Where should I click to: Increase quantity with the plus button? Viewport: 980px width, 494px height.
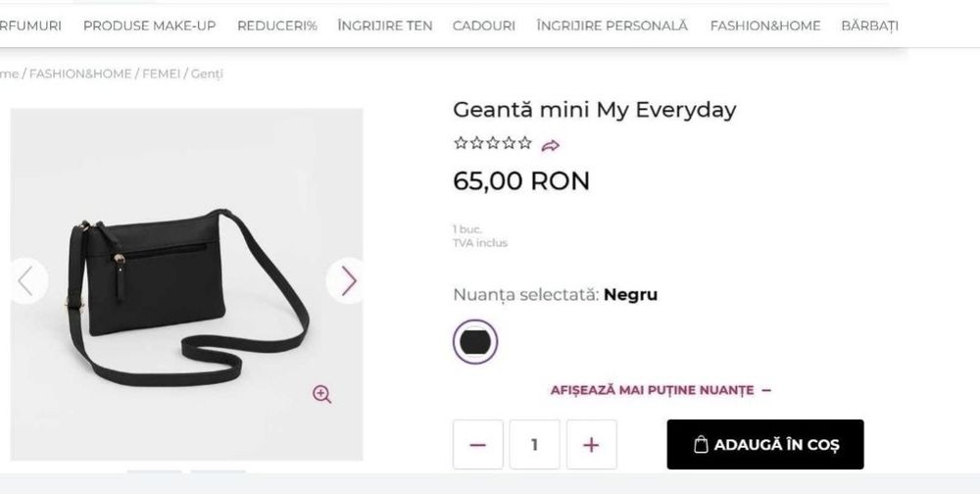(x=591, y=445)
